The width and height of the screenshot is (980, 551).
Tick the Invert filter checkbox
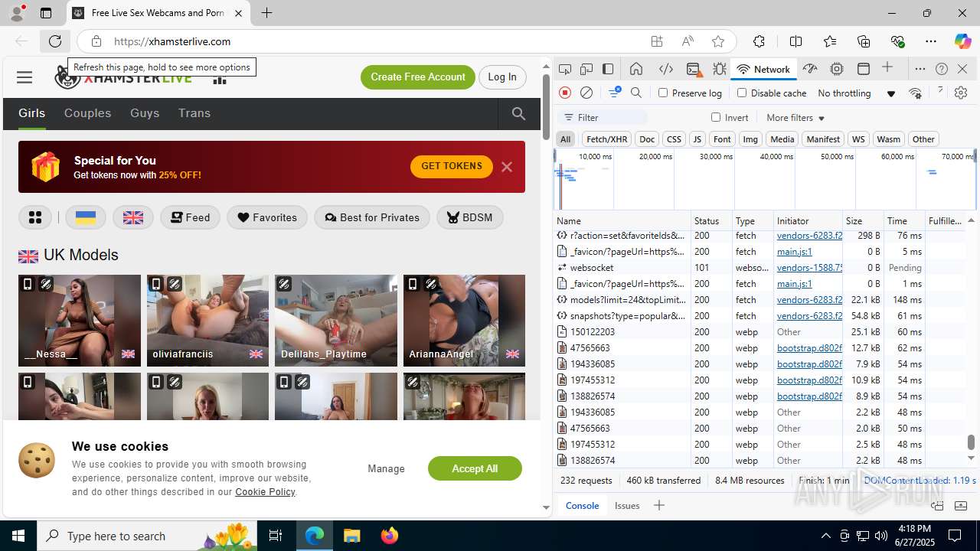click(716, 117)
